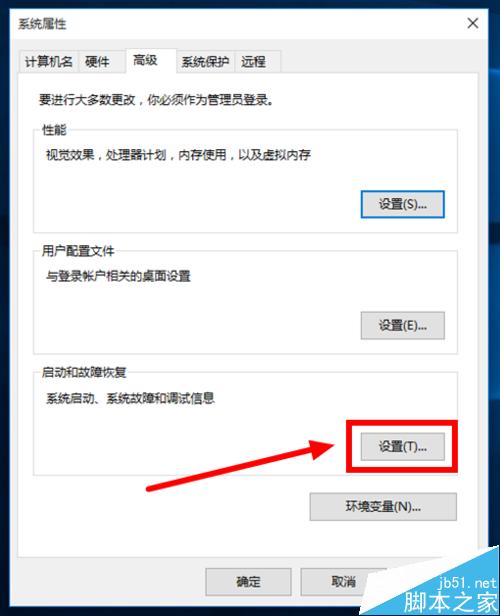Click the 性能 group label
Image resolution: width=500 pixels, height=616 pixels.
tap(54, 129)
